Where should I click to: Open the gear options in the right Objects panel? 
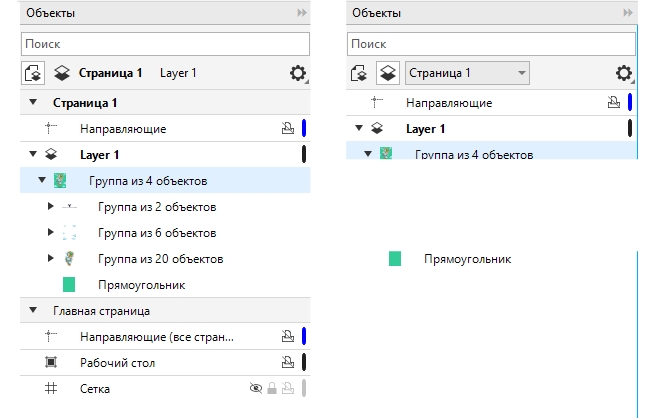tap(624, 73)
